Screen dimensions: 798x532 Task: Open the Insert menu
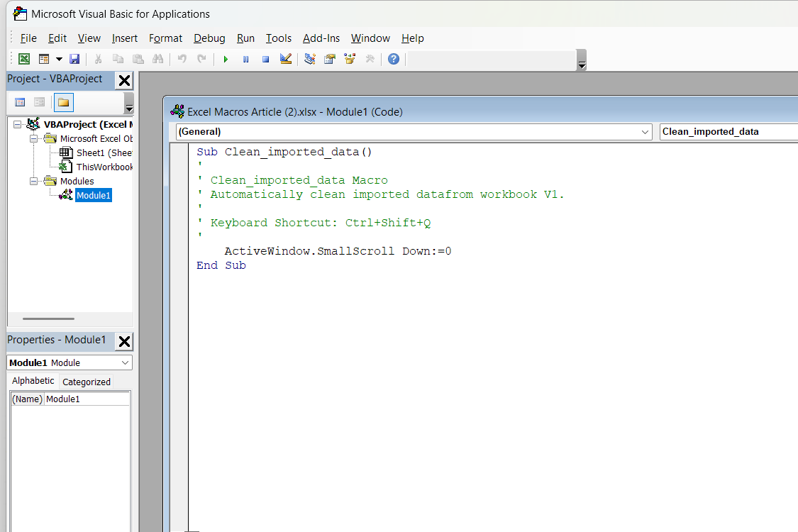[x=125, y=38]
